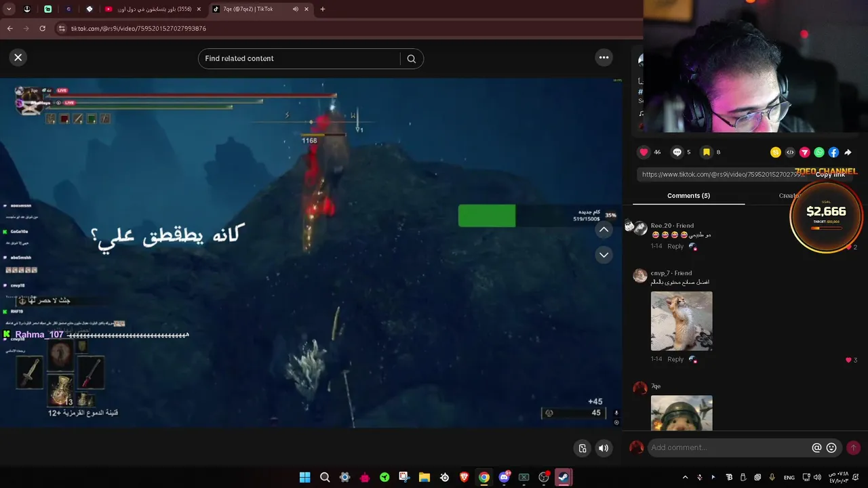
Task: Post the comment with the red arrow
Action: 853,447
